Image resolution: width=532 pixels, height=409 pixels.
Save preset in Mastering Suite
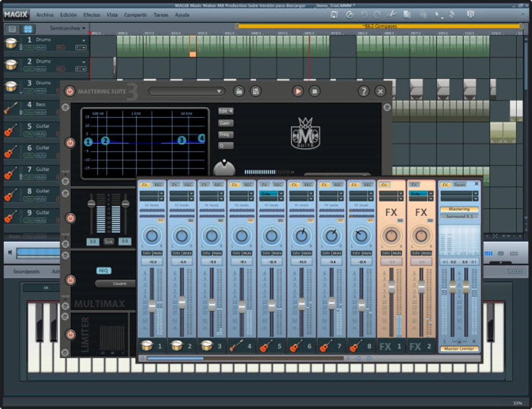click(x=256, y=91)
